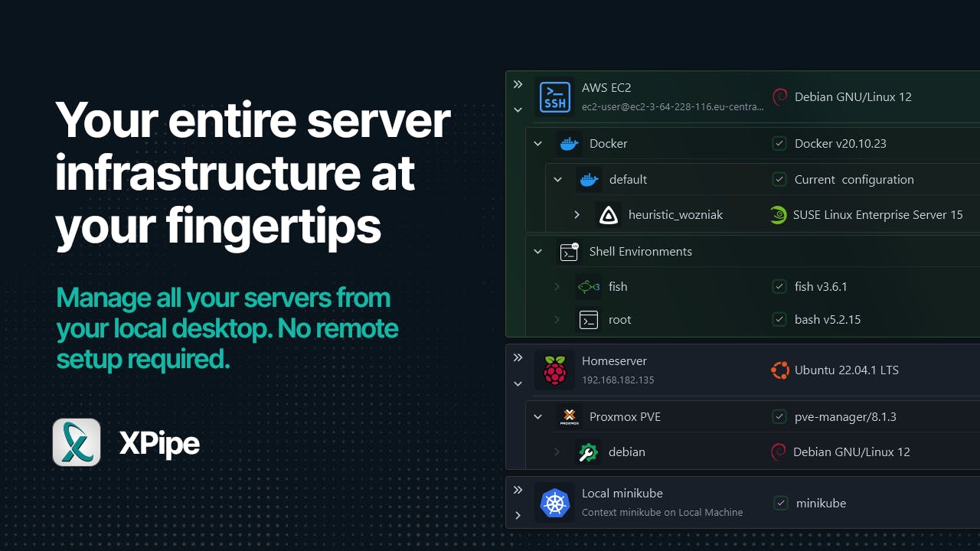Click the checkmark beside bash v5.2.15
The image size is (980, 551).
[779, 320]
